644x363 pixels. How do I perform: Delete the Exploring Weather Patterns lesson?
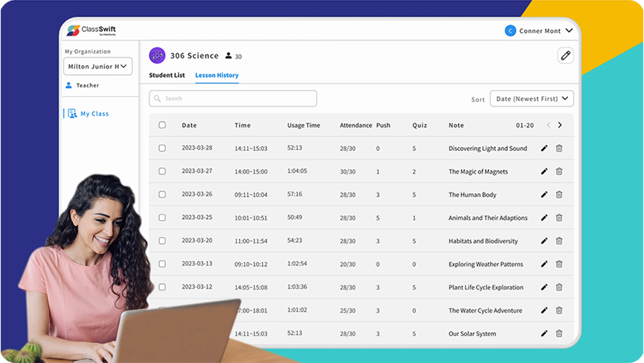pos(559,264)
